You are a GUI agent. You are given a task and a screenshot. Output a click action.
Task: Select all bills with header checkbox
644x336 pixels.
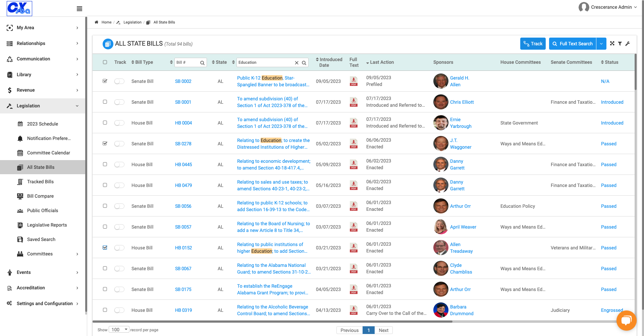click(x=105, y=62)
